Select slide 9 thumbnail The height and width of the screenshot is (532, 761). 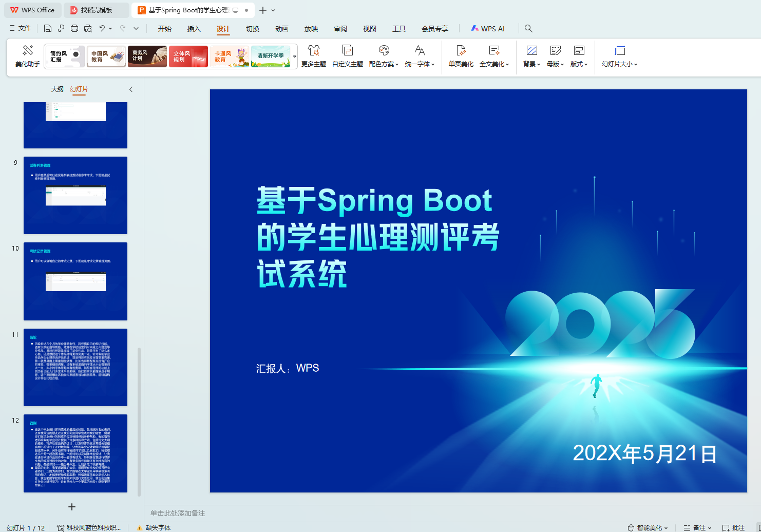tap(75, 195)
